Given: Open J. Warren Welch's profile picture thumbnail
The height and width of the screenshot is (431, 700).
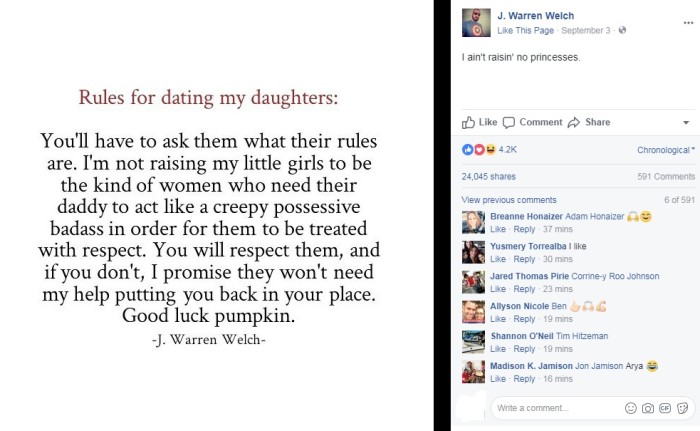Looking at the screenshot, I should (x=476, y=22).
